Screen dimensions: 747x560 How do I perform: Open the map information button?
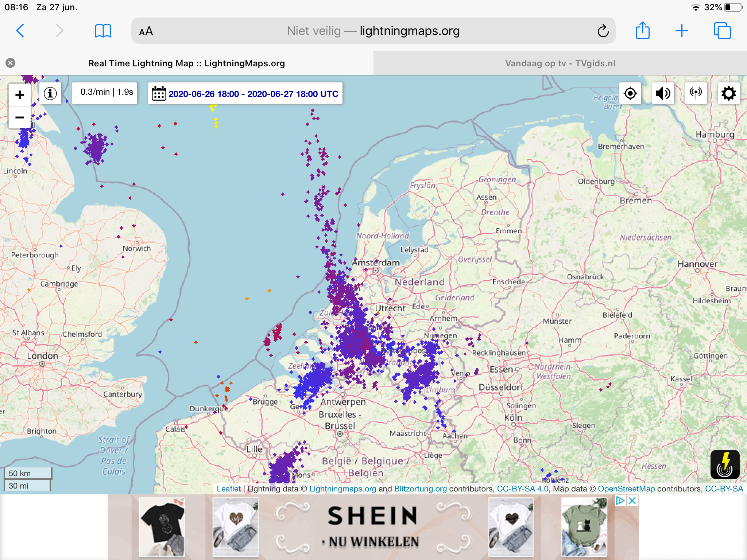point(50,94)
